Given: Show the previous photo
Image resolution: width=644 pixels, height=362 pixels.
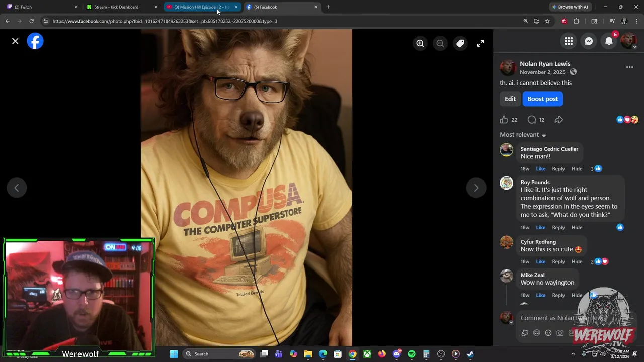Looking at the screenshot, I should (17, 188).
